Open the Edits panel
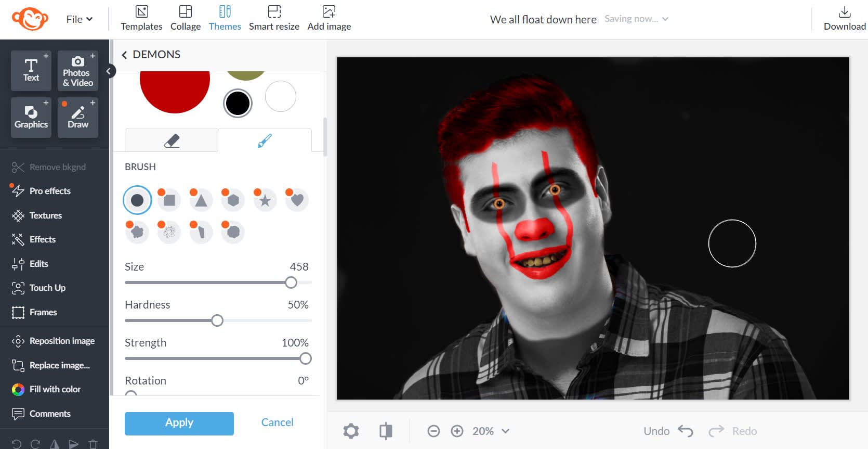 click(30, 264)
